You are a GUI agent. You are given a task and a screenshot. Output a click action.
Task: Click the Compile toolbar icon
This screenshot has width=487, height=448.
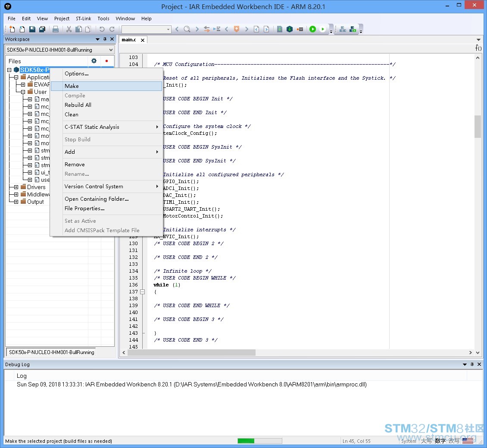280,29
